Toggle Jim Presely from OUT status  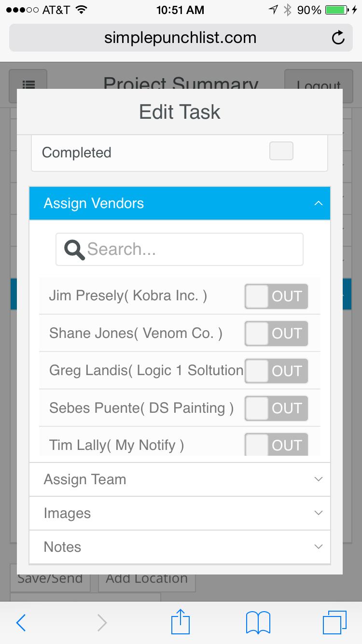(276, 296)
